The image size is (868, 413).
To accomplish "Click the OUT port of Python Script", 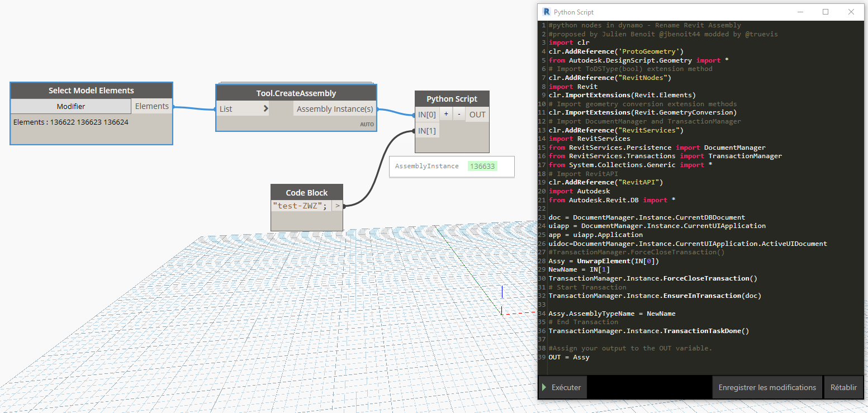I will (477, 115).
